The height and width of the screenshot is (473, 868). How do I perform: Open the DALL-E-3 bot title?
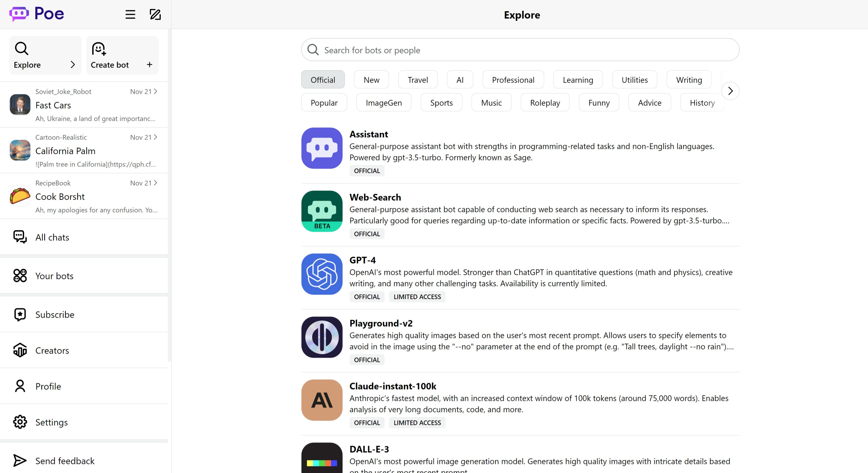click(x=369, y=449)
